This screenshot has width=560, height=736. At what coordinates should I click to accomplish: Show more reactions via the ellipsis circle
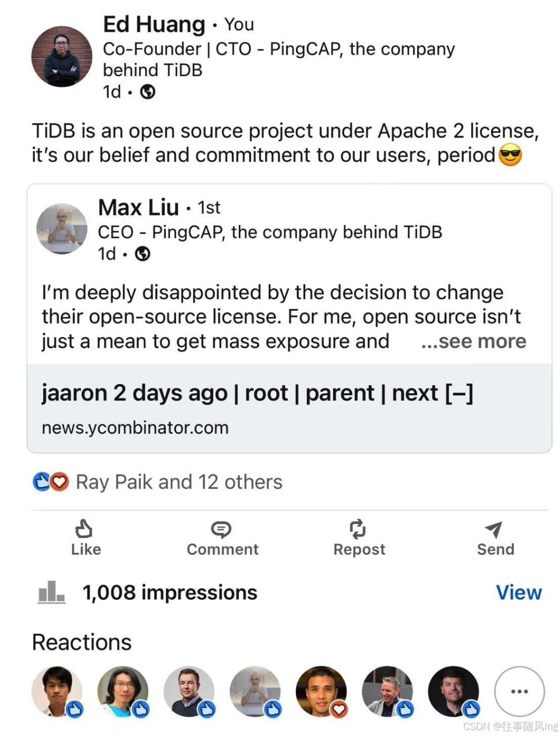pyautogui.click(x=519, y=691)
